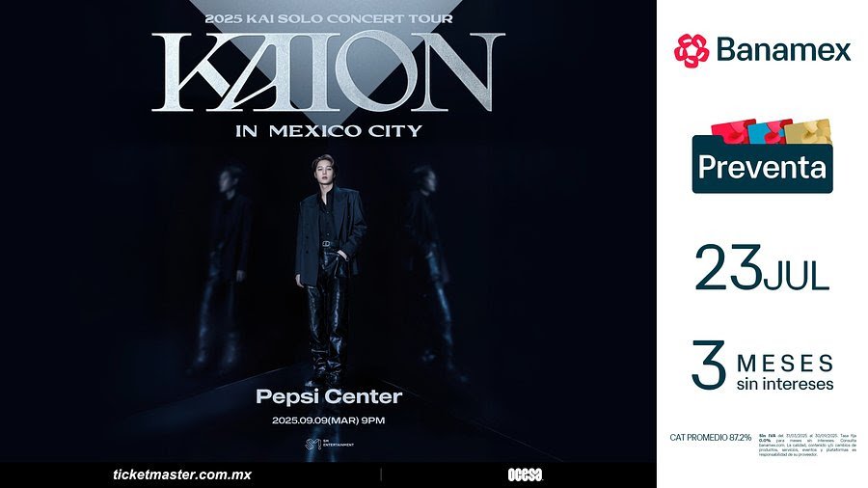This screenshot has width=868, height=488.
Task: Click the footer divider line between logos
Action: coord(381,474)
